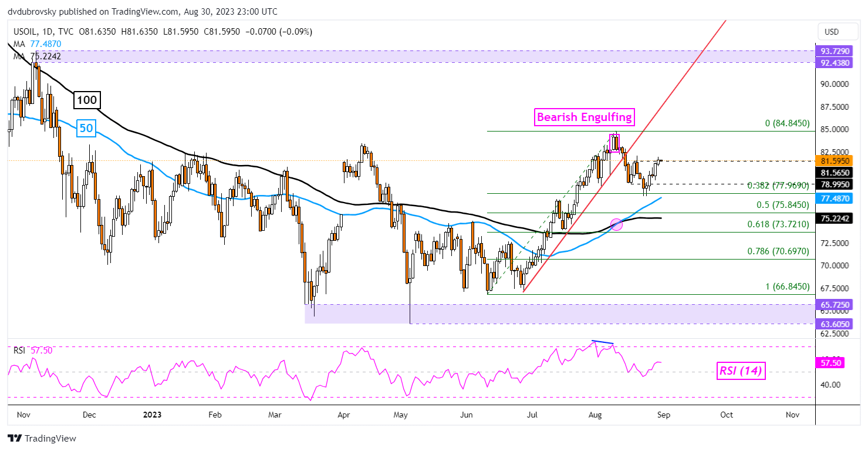Click the 72.5000 price axis label
This screenshot has height=451, width=868.
(x=836, y=243)
